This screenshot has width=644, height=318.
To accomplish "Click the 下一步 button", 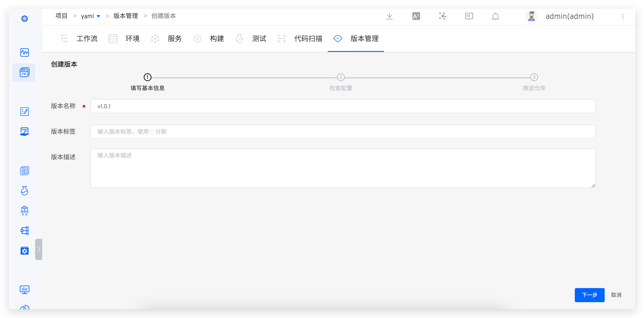I will point(590,295).
